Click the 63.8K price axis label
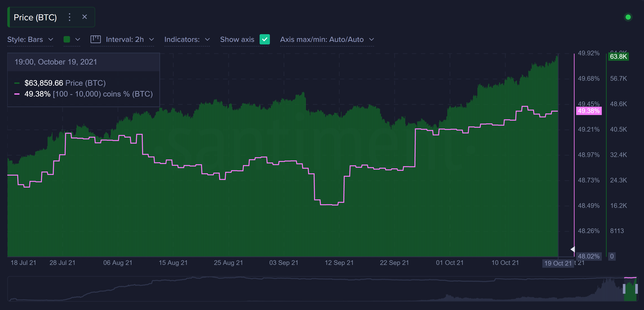The height and width of the screenshot is (310, 644). tap(618, 57)
